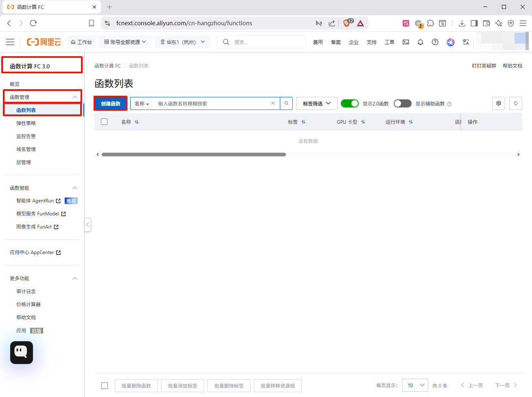This screenshot has width=532, height=397.
Task: Click the horizontal table scrollbar
Action: pos(194,155)
